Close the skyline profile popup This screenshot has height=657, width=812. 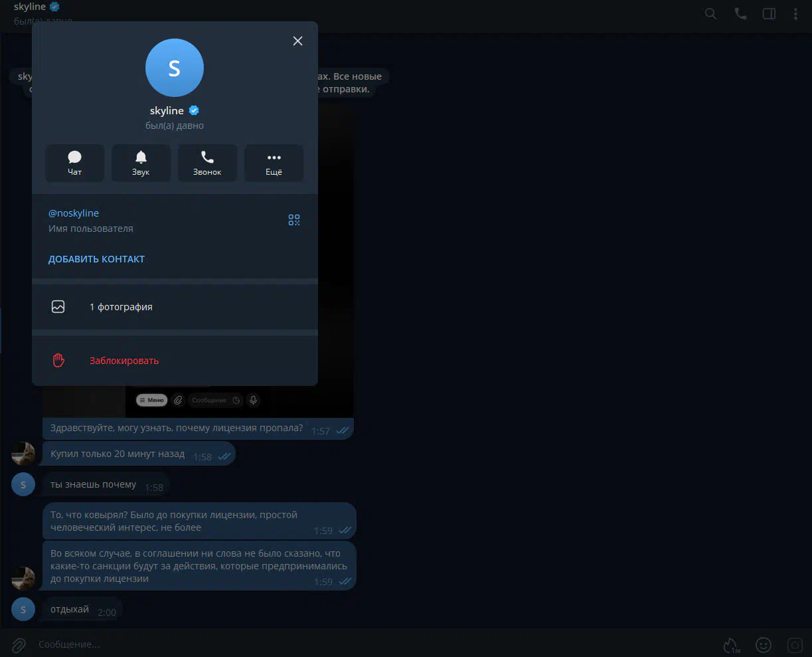(x=297, y=41)
